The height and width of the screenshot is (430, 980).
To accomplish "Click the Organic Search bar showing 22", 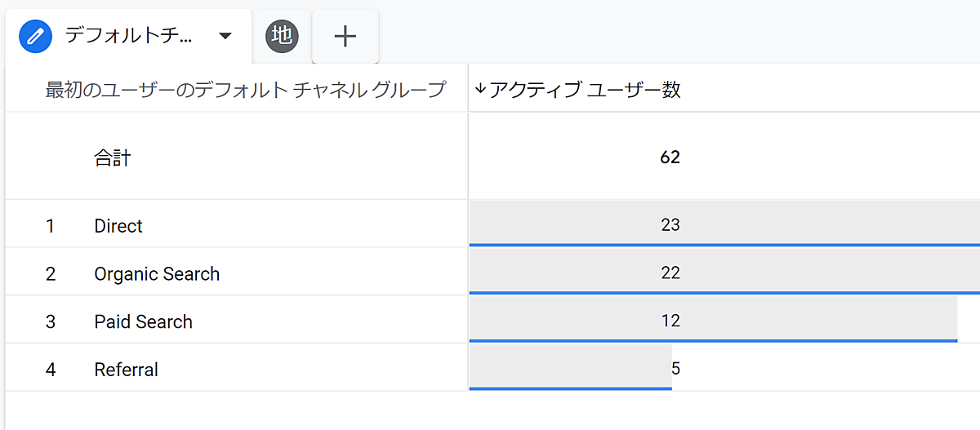I will pos(670,273).
